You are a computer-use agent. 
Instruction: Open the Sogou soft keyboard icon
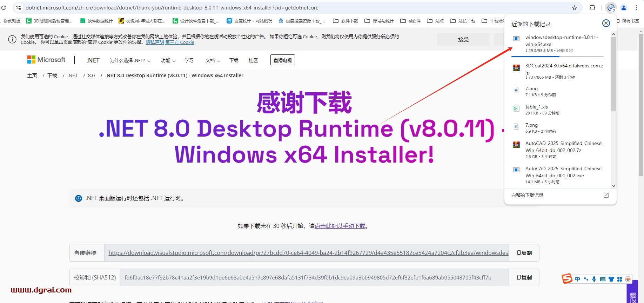click(603, 279)
